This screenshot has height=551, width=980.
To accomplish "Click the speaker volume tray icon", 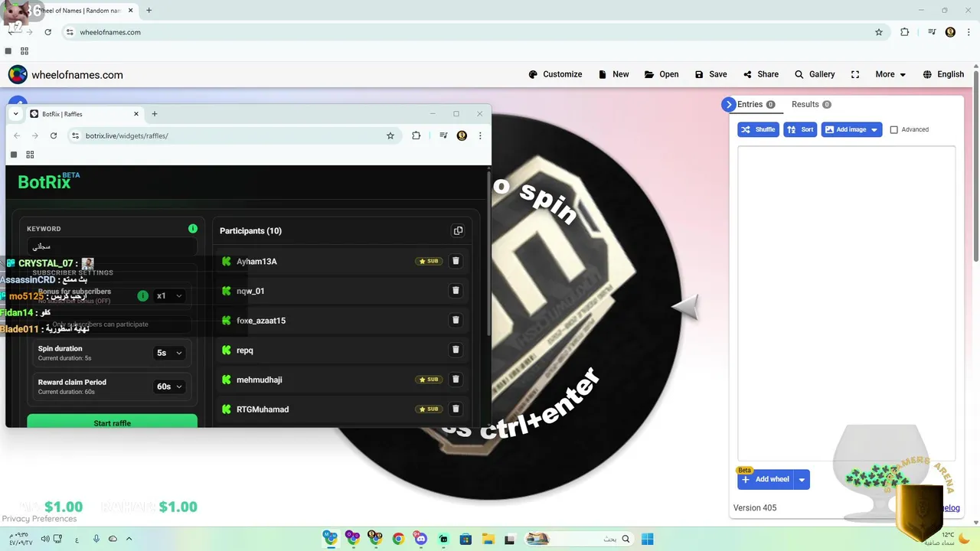I will click(45, 539).
